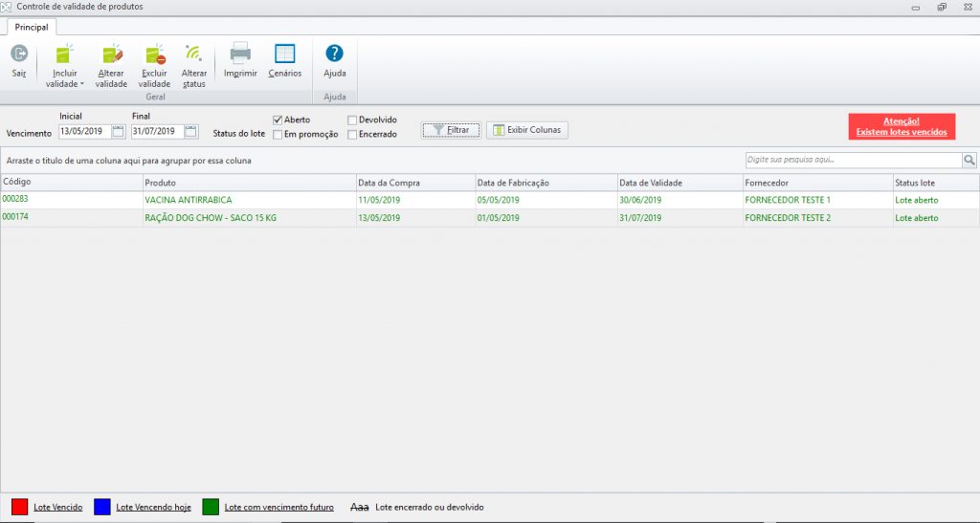Screen dimensions: 980x523
Task: Open the Cenários tool
Action: 285,60
